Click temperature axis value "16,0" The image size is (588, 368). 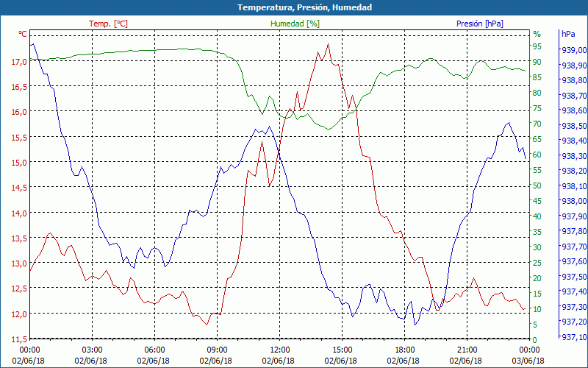19,112
